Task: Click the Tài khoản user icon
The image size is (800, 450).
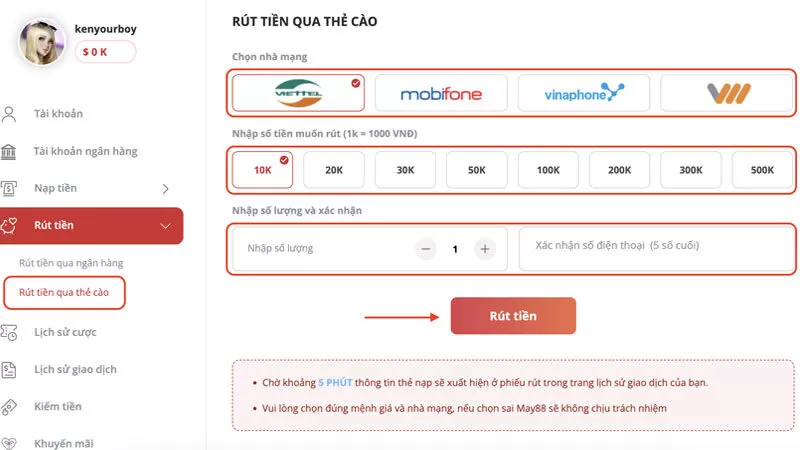Action: (10, 114)
